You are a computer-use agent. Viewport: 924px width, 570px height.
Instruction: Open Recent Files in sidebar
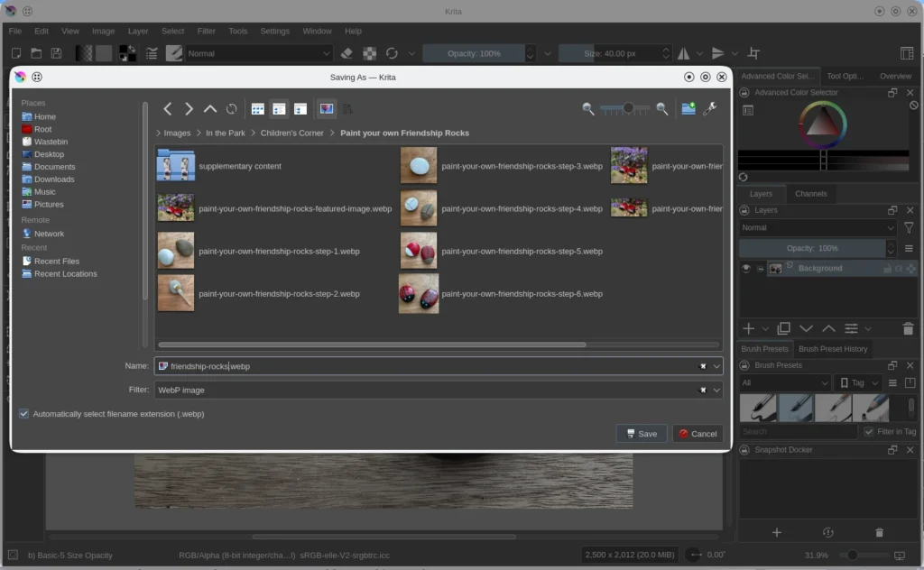coord(57,262)
